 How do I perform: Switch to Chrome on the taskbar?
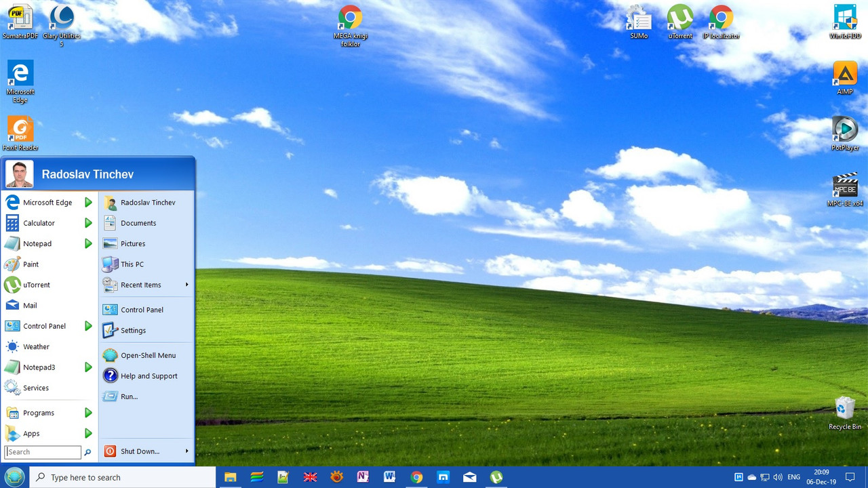tap(416, 477)
